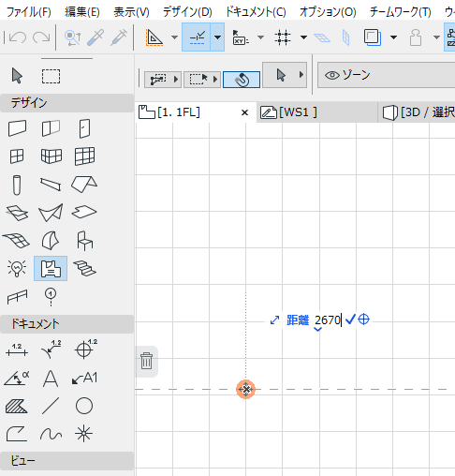Select the Stair tool

[x=84, y=269]
